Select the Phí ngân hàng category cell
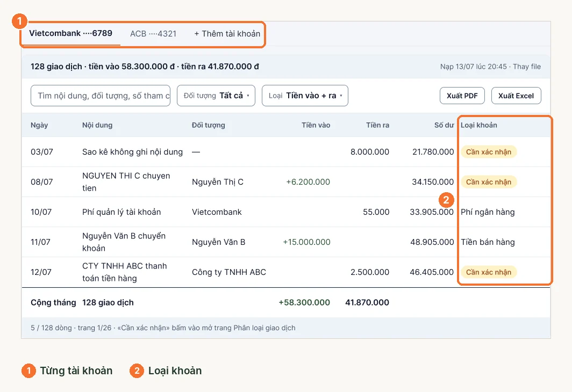 (x=488, y=212)
